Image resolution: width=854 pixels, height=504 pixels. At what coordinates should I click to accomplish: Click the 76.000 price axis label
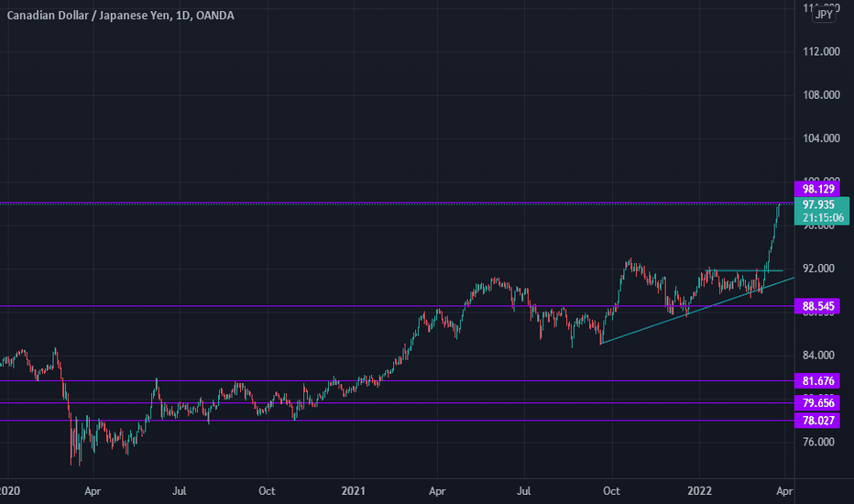(818, 442)
